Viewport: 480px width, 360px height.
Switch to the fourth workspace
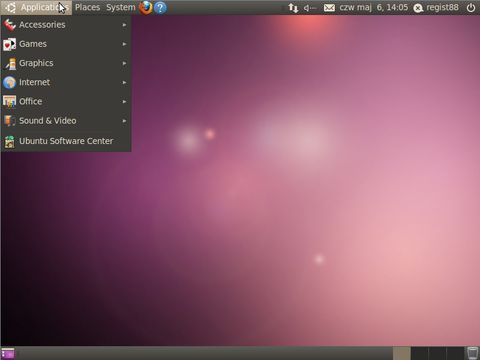[455, 353]
